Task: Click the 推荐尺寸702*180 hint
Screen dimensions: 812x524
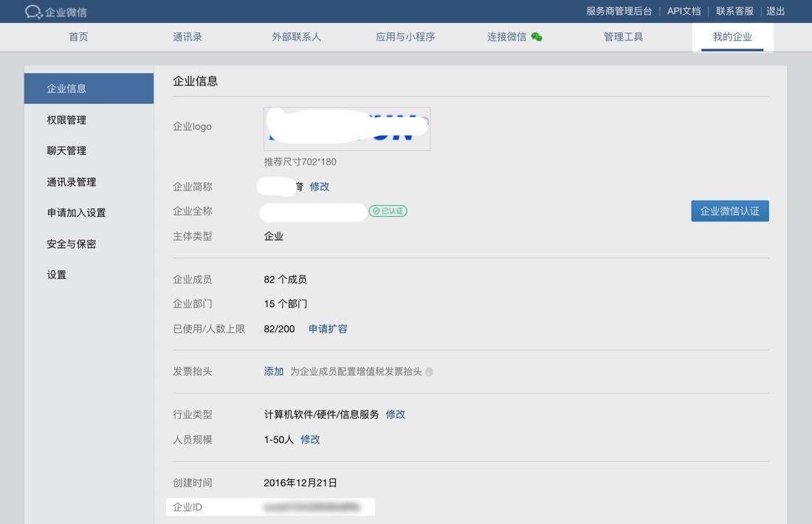Action: pos(300,162)
